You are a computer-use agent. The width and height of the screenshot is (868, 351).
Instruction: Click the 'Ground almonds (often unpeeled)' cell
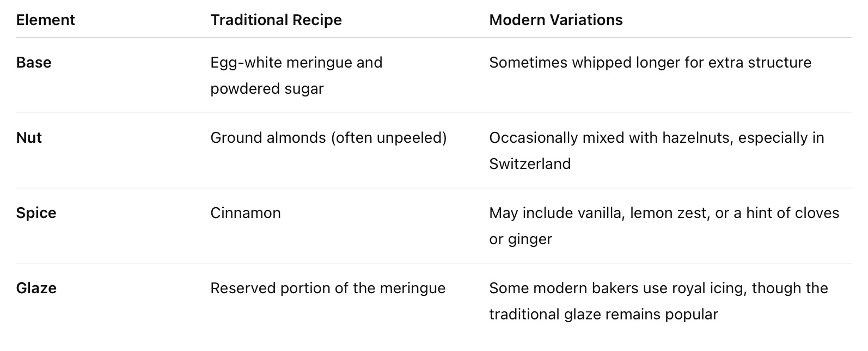328,138
